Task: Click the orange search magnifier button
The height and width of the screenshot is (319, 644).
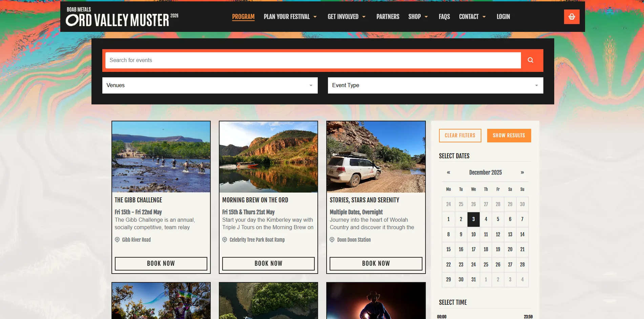Action: [x=531, y=60]
